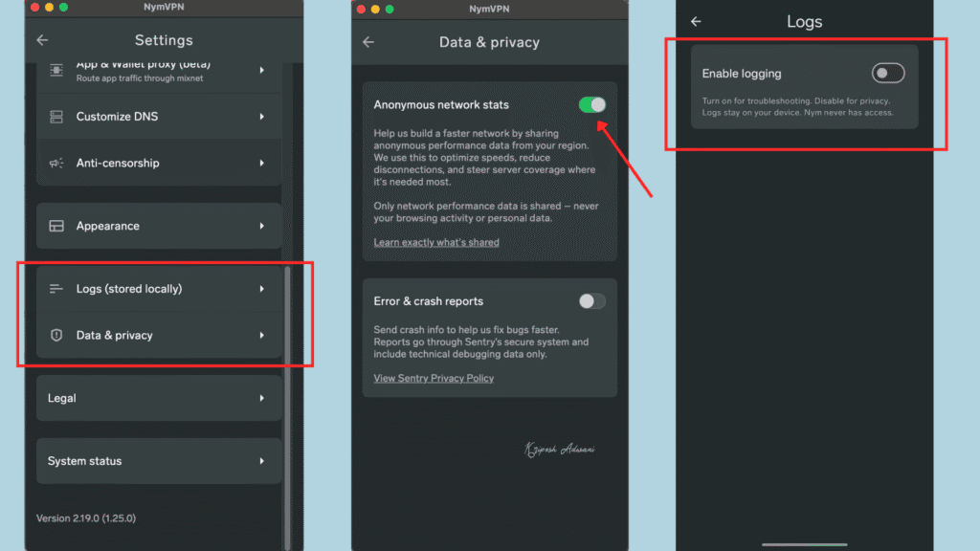Expand Appearance arrow
The height and width of the screenshot is (551, 980).
(x=262, y=226)
